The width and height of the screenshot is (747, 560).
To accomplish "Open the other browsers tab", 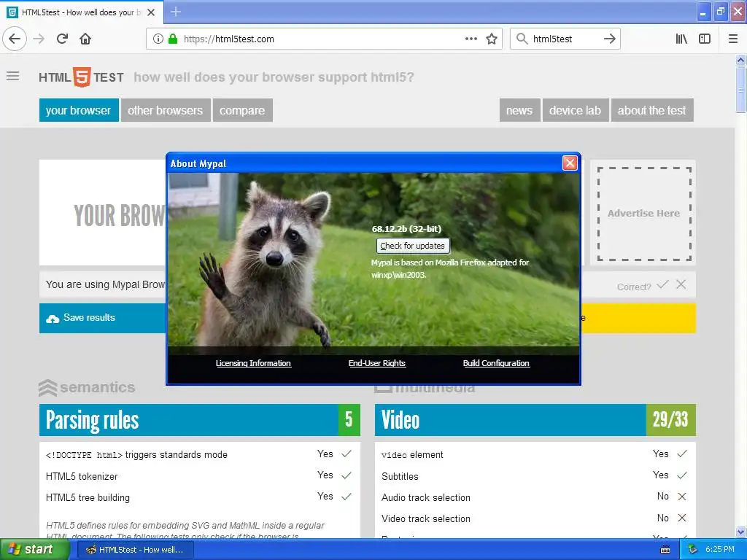I will click(166, 111).
